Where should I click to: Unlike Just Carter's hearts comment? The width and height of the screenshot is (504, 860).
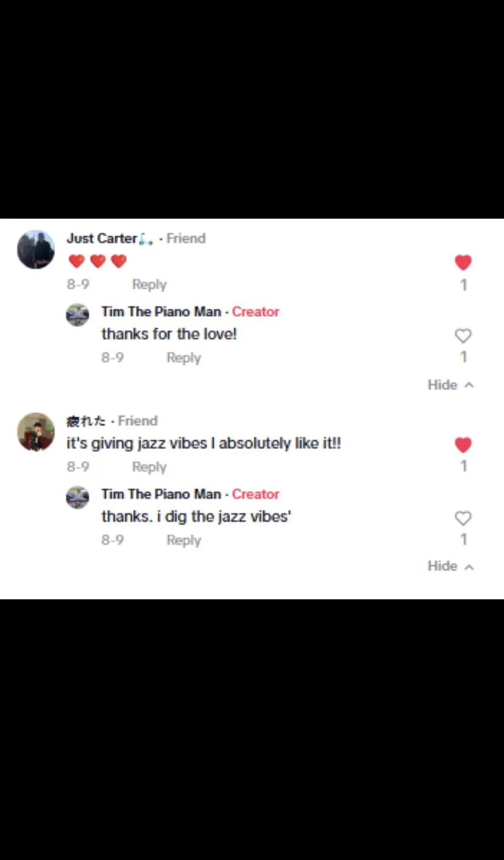(x=463, y=263)
